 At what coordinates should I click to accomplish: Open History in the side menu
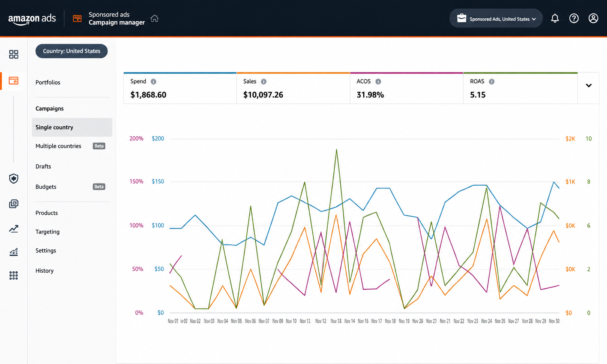coord(44,271)
